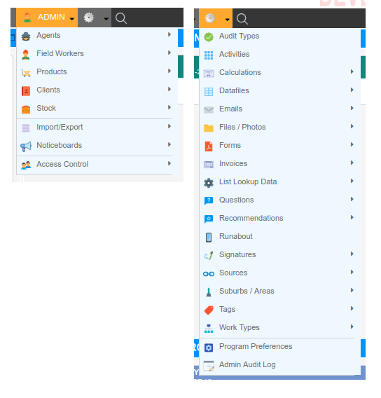Open the grey settings gear dropdown
The image size is (381, 398).
[x=95, y=18]
